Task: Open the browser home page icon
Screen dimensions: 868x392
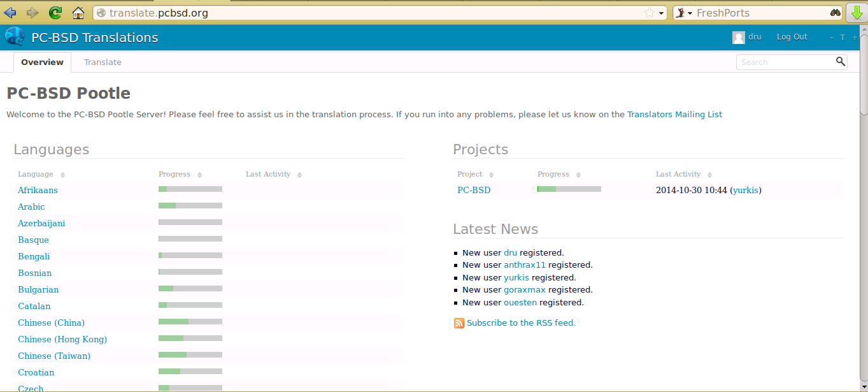Action: [78, 13]
